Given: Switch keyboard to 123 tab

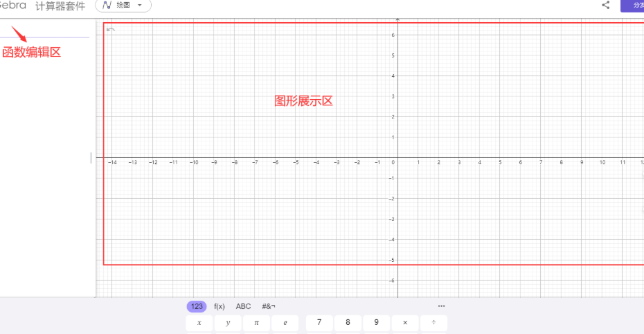Looking at the screenshot, I should (197, 306).
